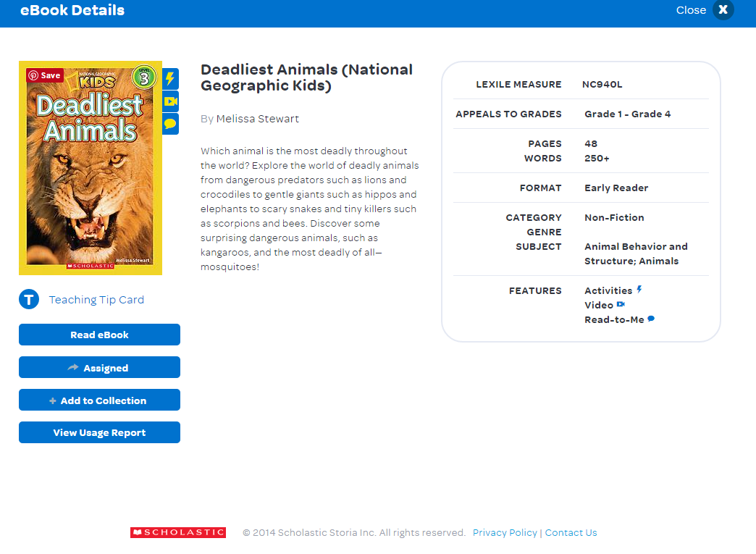This screenshot has width=756, height=554.
Task: Click the lightning icon next to Activities feature
Action: tap(639, 289)
